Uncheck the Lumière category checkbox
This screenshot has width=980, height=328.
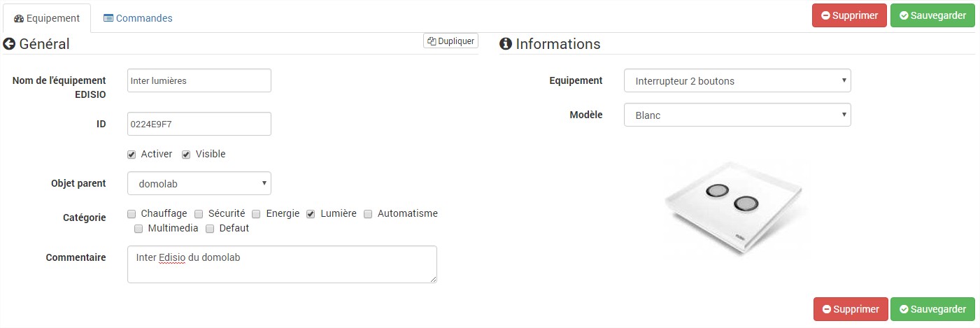pos(311,214)
